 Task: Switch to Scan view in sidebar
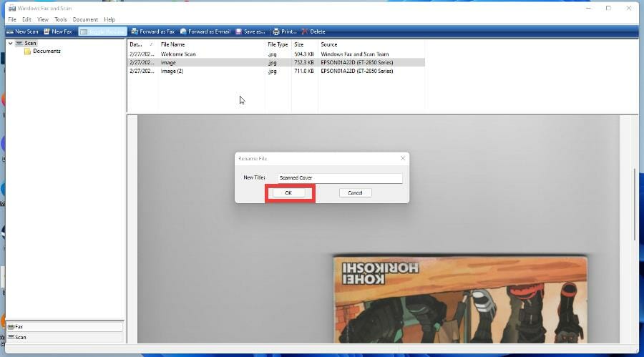pyautogui.click(x=64, y=337)
